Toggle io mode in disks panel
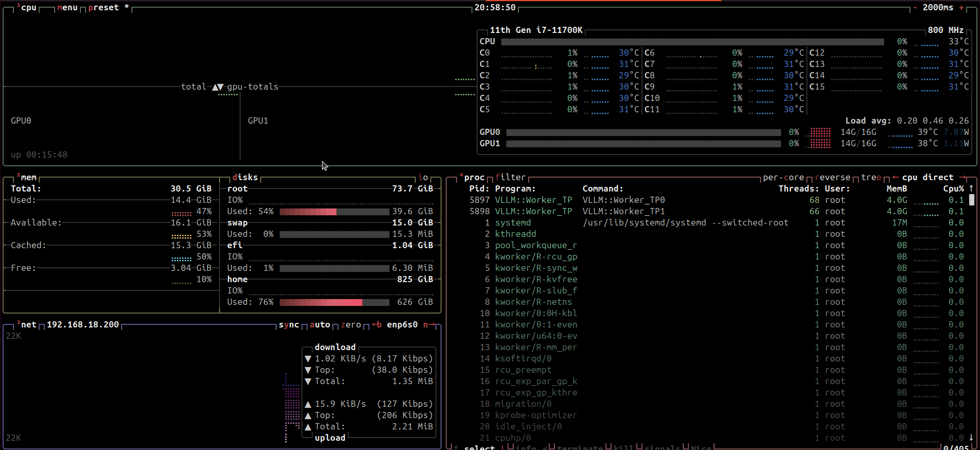This screenshot has width=980, height=450. point(423,177)
